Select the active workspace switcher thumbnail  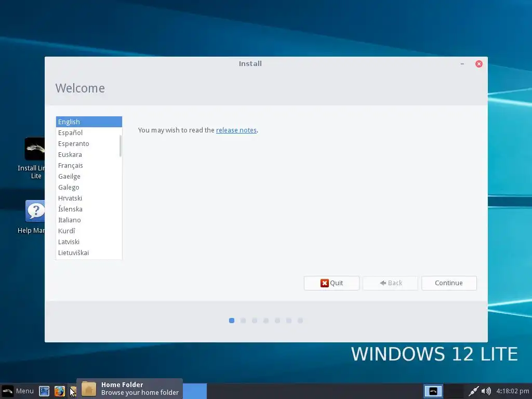433,391
